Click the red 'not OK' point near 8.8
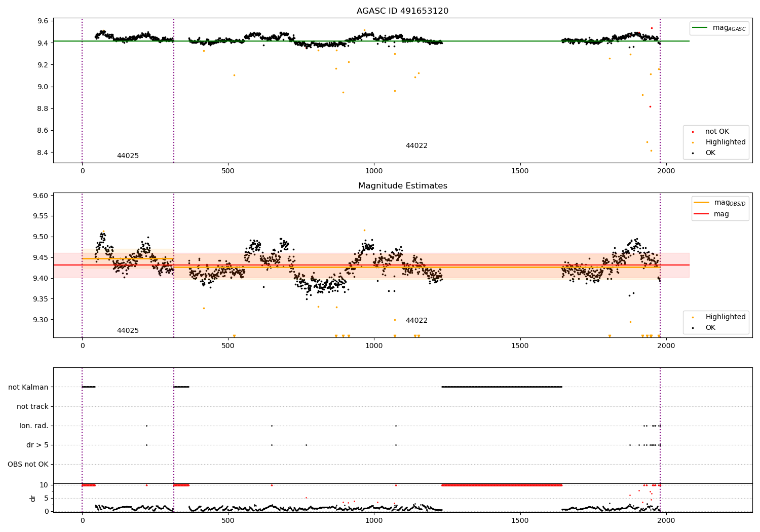Viewport: 760px width, 532px height. coord(650,106)
